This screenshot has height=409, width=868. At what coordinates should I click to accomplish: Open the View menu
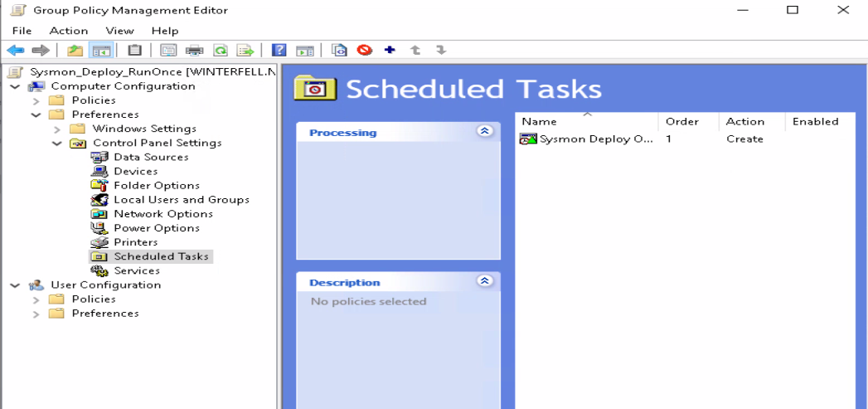pyautogui.click(x=119, y=31)
